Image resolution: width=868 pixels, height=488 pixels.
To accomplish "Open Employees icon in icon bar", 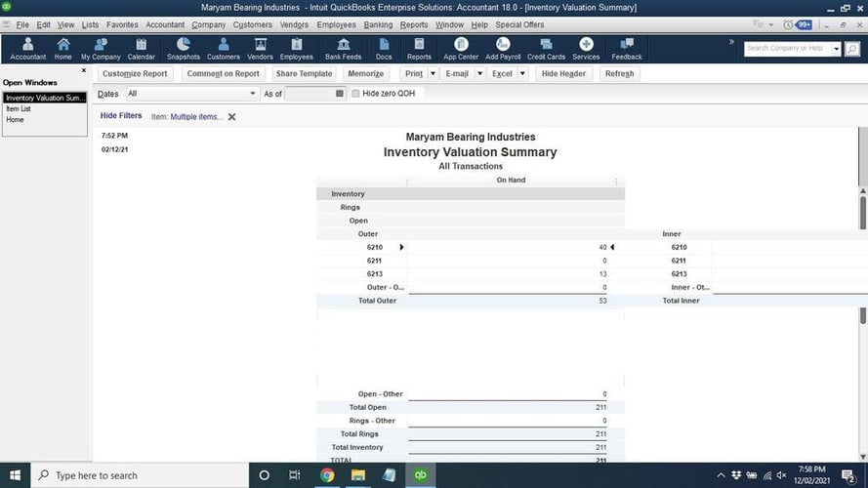I will (297, 49).
